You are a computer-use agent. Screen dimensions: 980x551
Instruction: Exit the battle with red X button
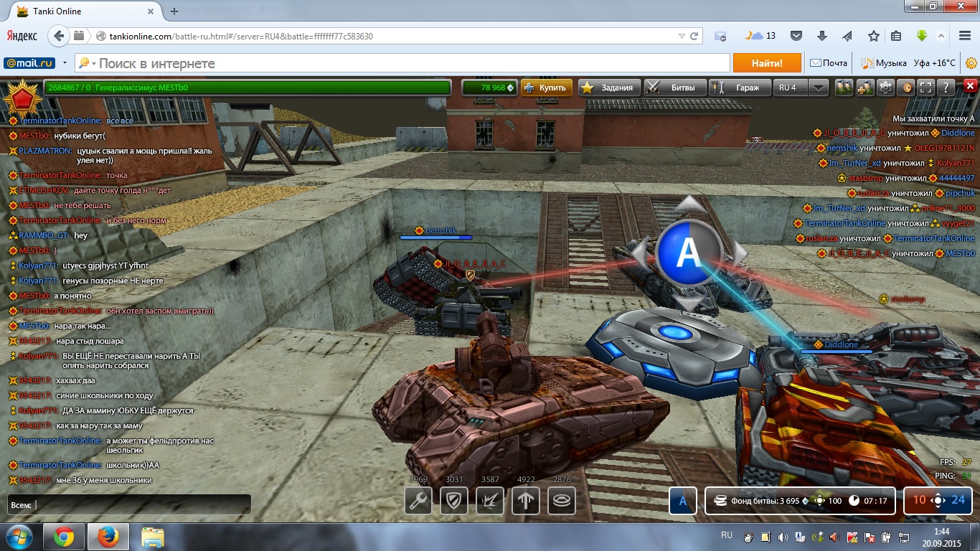tap(969, 88)
